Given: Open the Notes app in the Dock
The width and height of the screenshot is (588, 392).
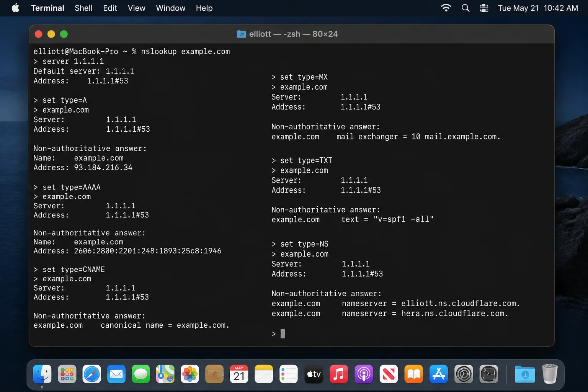Looking at the screenshot, I should tap(264, 374).
